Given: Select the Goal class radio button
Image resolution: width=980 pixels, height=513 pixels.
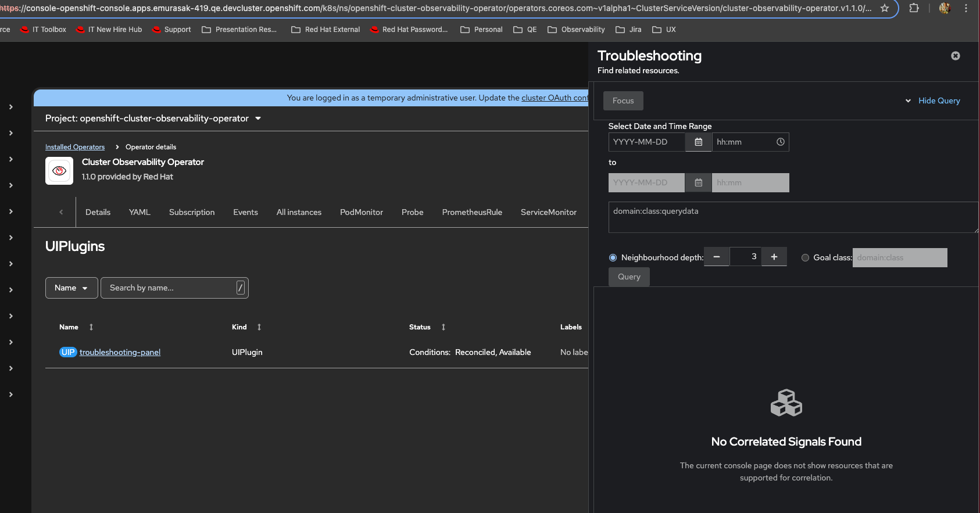Looking at the screenshot, I should point(805,258).
